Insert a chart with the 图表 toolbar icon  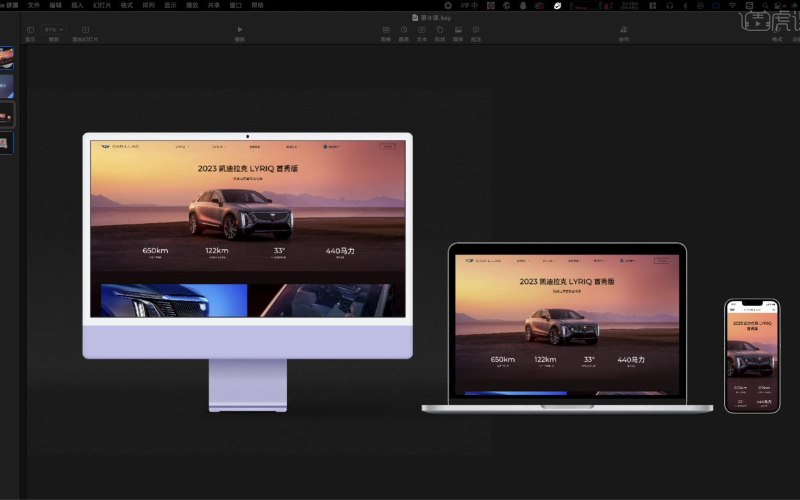tap(404, 33)
